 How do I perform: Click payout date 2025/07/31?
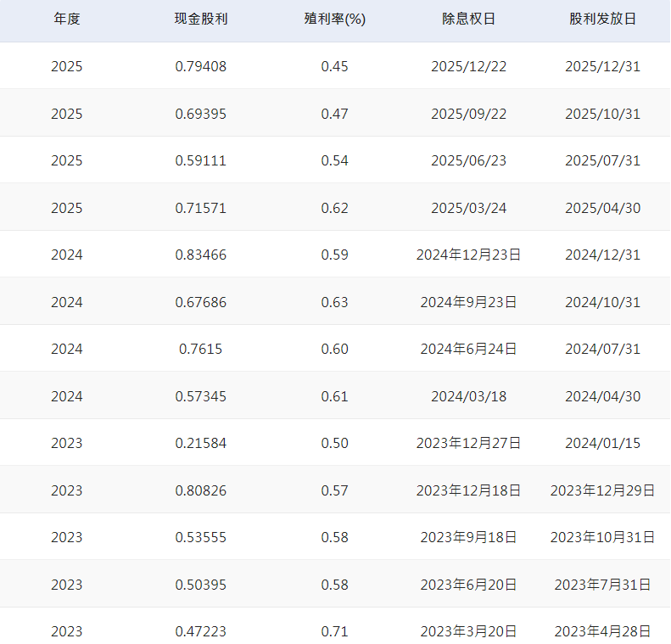click(x=602, y=160)
